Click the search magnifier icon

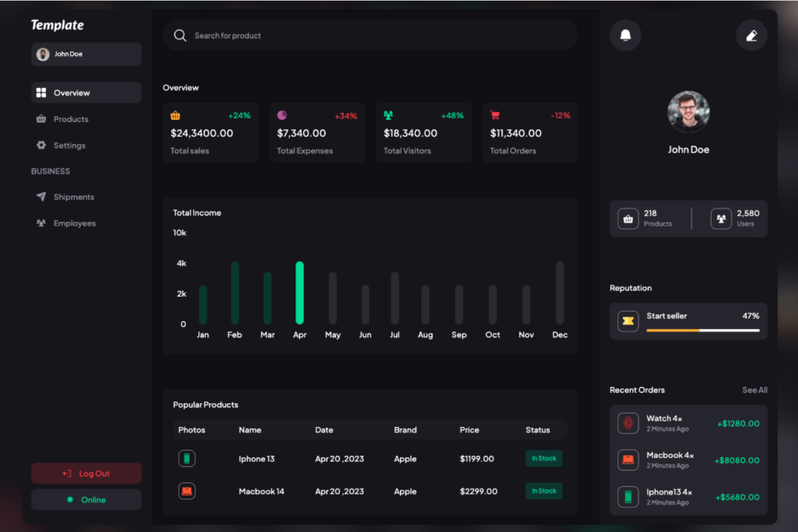tap(180, 35)
